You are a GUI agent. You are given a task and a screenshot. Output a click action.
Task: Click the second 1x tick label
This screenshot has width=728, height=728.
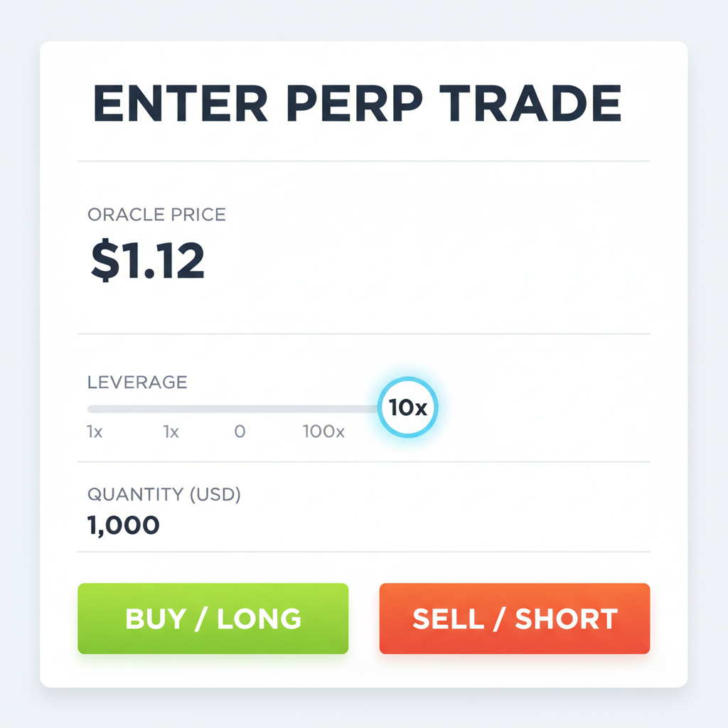click(x=171, y=432)
